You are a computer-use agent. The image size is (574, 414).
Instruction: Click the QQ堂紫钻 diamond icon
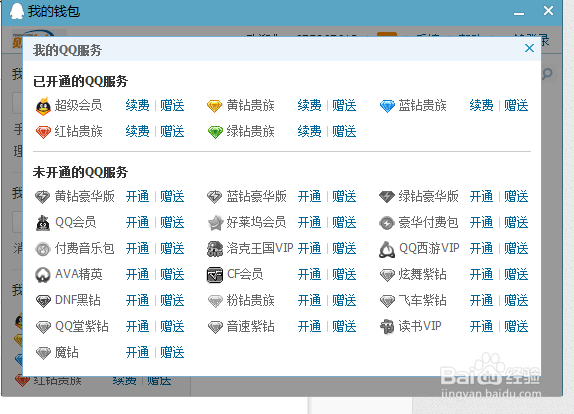click(43, 327)
